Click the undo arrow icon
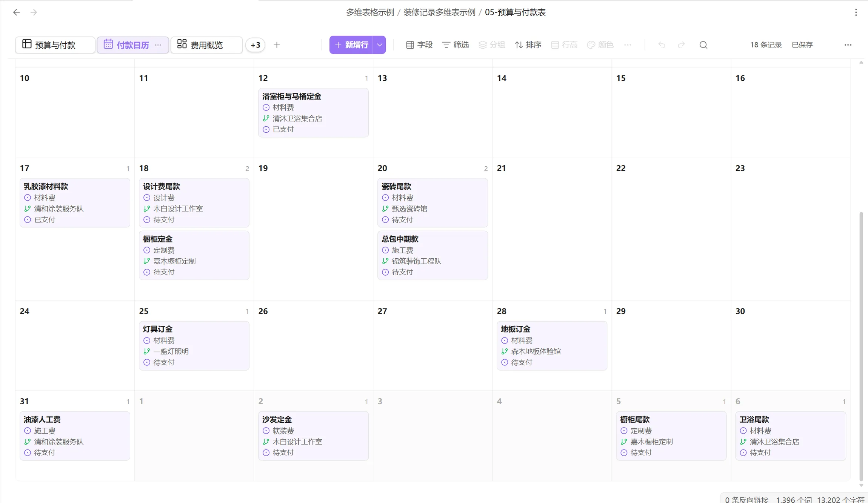The height and width of the screenshot is (503, 868). click(x=661, y=45)
